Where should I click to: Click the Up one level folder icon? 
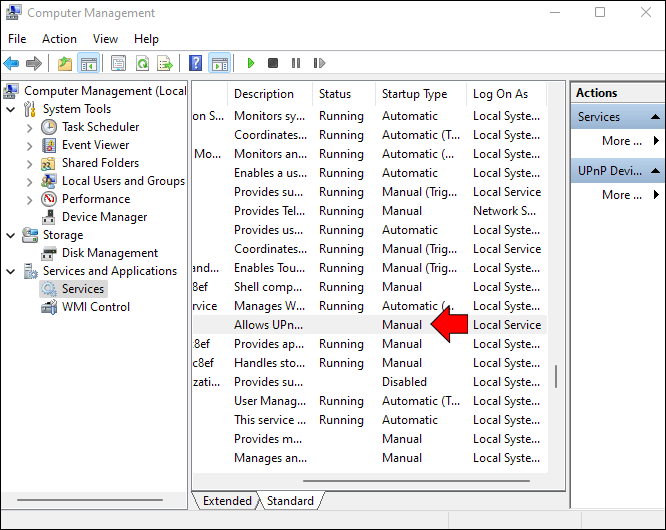click(x=65, y=64)
